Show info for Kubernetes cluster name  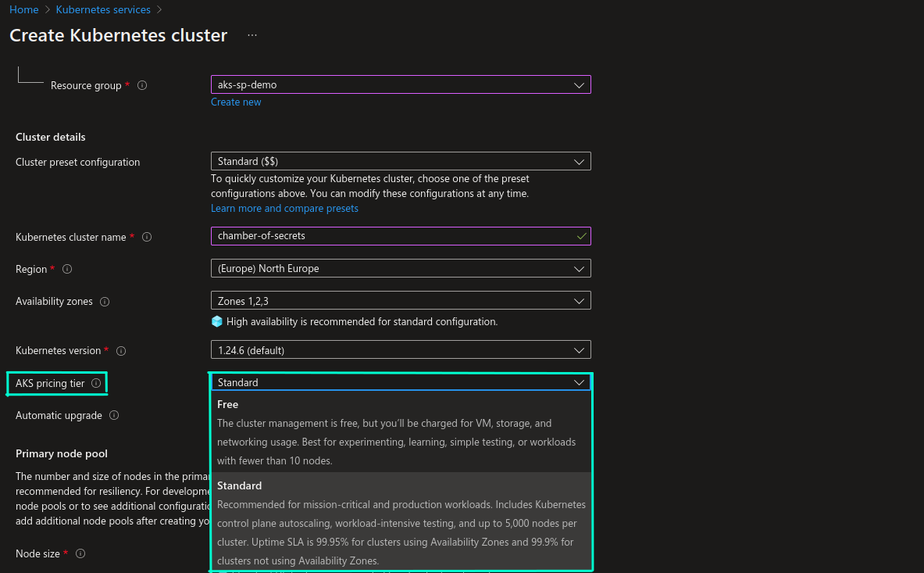[147, 237]
